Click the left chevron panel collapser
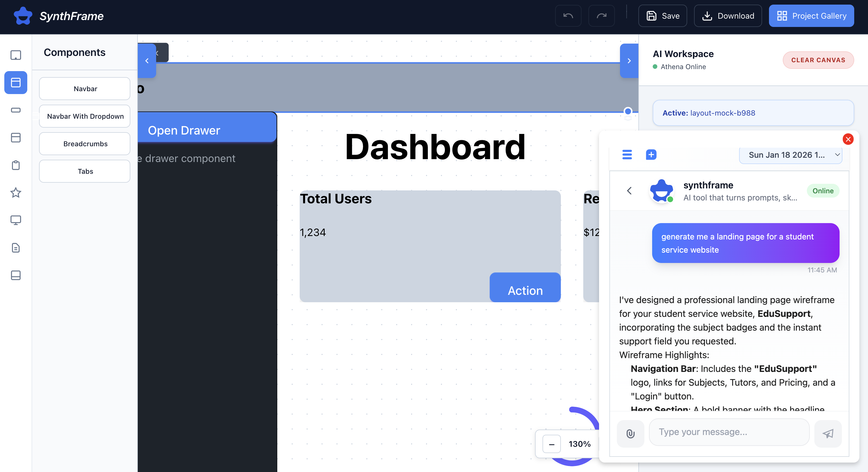Screen dimensions: 868x472 coord(147,61)
